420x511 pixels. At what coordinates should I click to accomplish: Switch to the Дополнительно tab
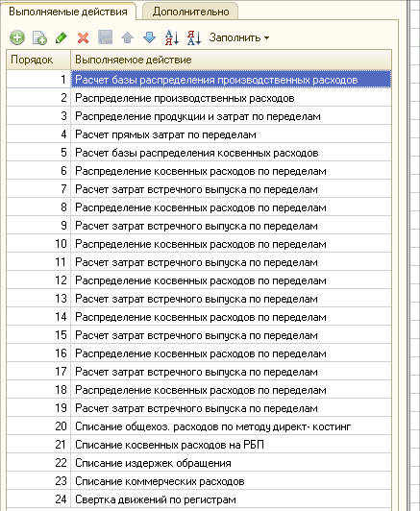click(x=190, y=12)
